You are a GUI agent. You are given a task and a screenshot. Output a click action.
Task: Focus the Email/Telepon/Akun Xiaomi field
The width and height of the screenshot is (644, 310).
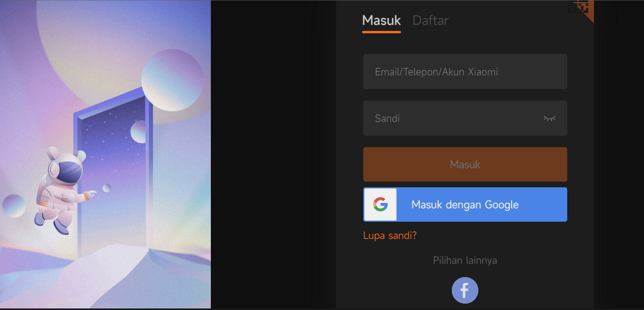[x=465, y=71]
